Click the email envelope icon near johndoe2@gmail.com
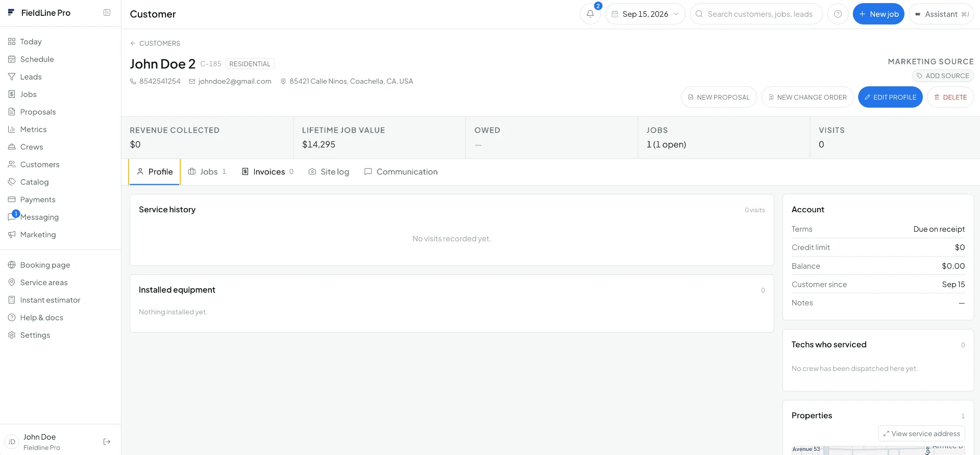 [x=192, y=82]
